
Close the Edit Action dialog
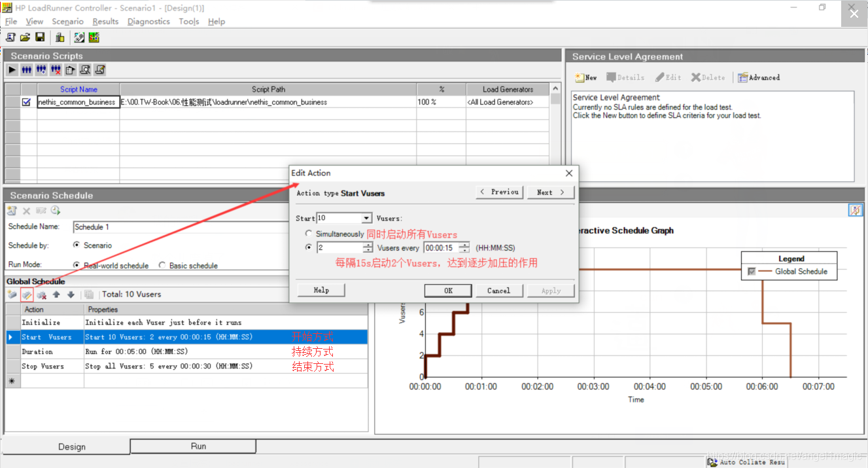pyautogui.click(x=569, y=173)
